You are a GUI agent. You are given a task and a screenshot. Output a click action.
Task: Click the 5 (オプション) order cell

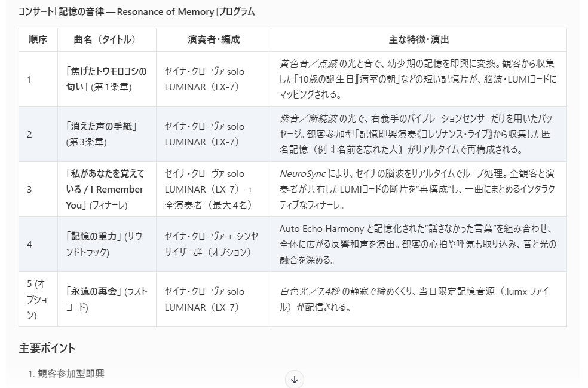[x=38, y=299]
